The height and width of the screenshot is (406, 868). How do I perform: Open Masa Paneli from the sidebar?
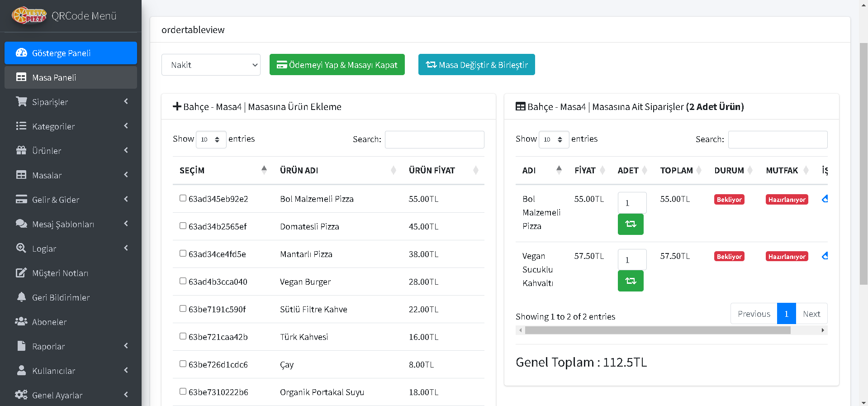pyautogui.click(x=71, y=77)
